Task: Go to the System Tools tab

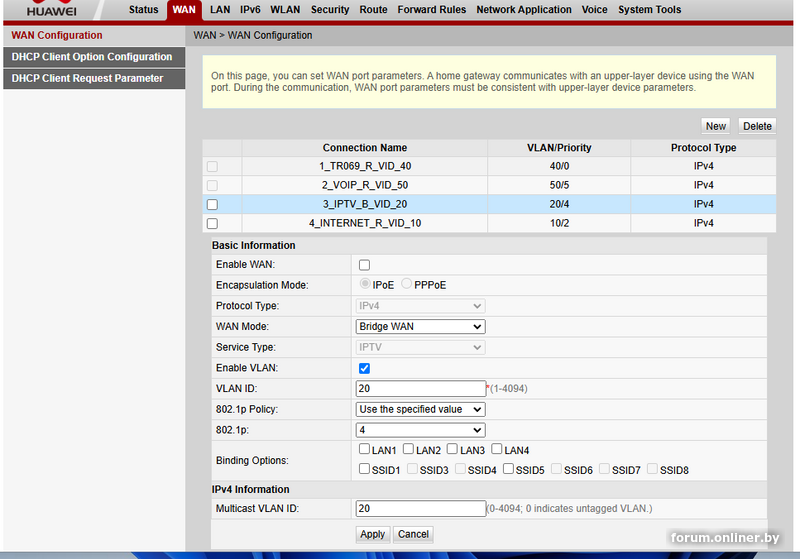Action: [649, 10]
